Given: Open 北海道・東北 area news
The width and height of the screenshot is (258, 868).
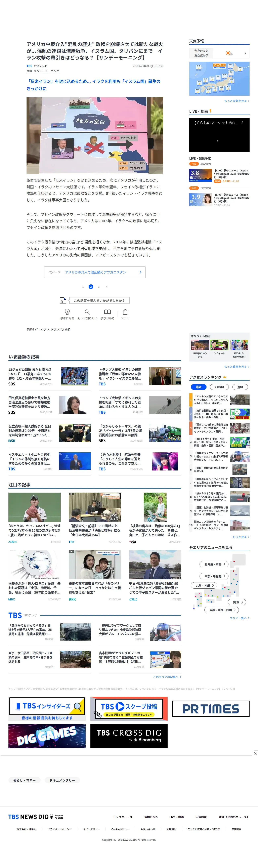Looking at the screenshot, I should pyautogui.click(x=214, y=564).
